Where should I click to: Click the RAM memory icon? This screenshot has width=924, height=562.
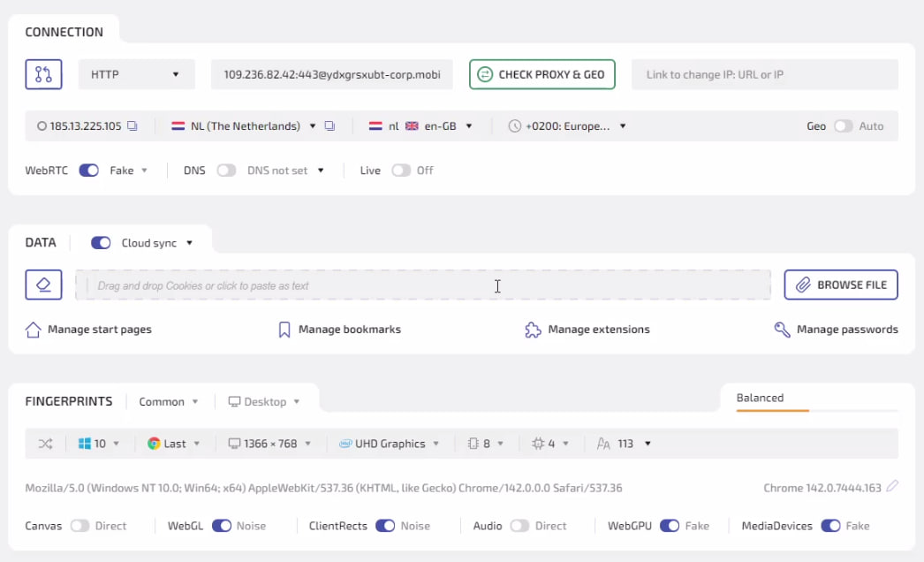[473, 444]
